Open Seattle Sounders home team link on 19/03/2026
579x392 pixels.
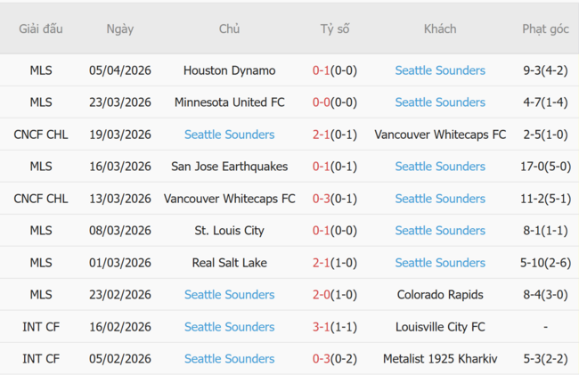[x=229, y=135]
